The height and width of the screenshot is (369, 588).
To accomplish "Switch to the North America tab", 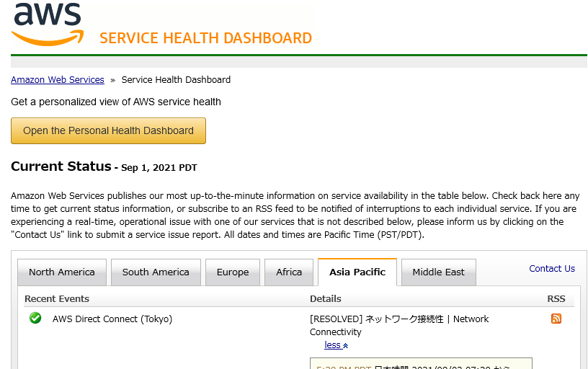I will 62,272.
